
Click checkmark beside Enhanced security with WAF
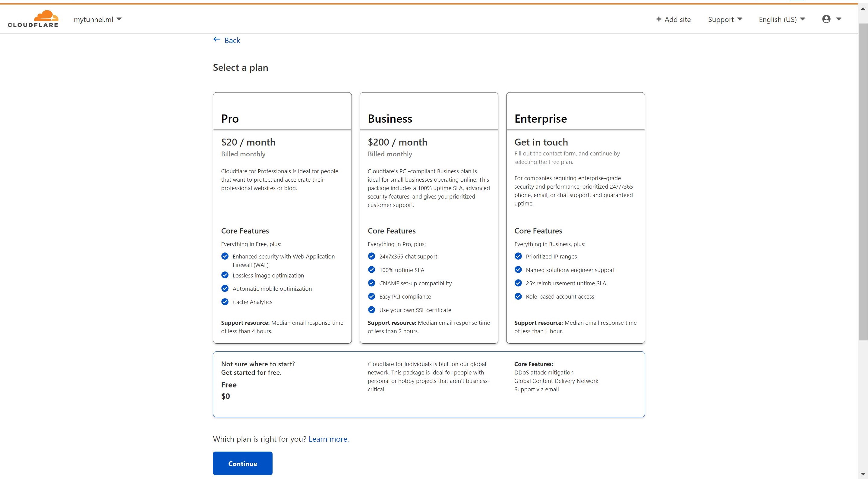tap(225, 256)
